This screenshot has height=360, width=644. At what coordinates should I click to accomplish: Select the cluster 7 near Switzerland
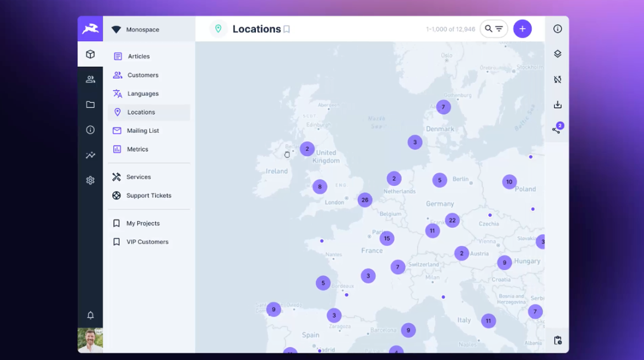coord(398,267)
